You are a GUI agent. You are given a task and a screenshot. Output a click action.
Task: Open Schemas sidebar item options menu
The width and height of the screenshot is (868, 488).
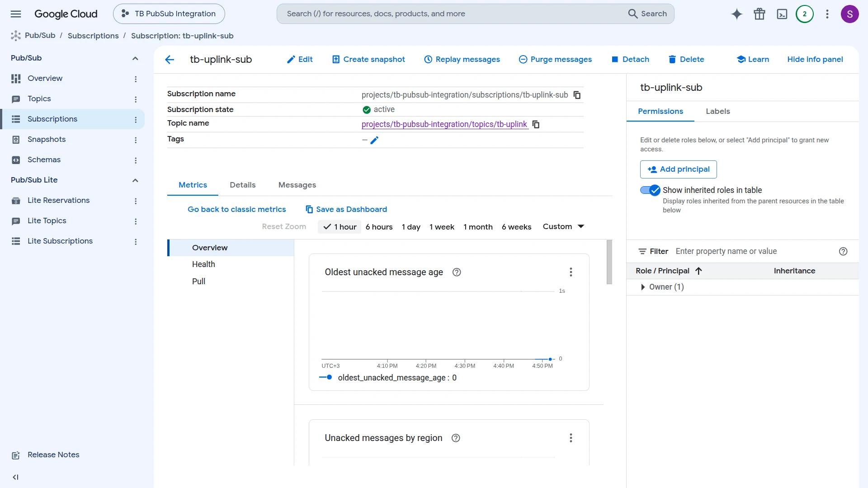pyautogui.click(x=136, y=160)
